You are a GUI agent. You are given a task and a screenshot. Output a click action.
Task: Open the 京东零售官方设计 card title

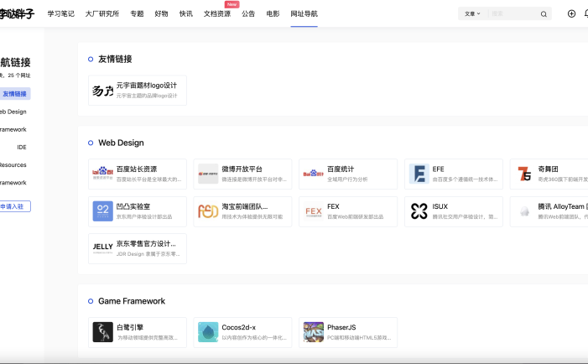click(x=146, y=244)
